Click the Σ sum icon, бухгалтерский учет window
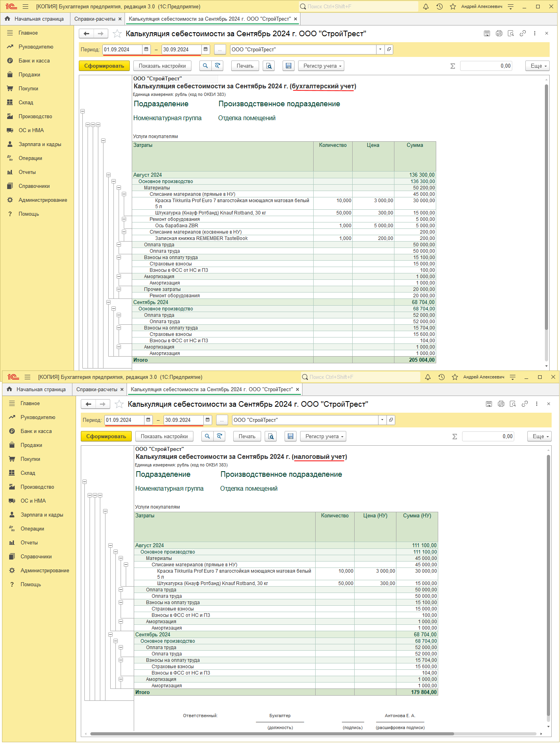Viewport: 560px width, 743px height. 453,66
